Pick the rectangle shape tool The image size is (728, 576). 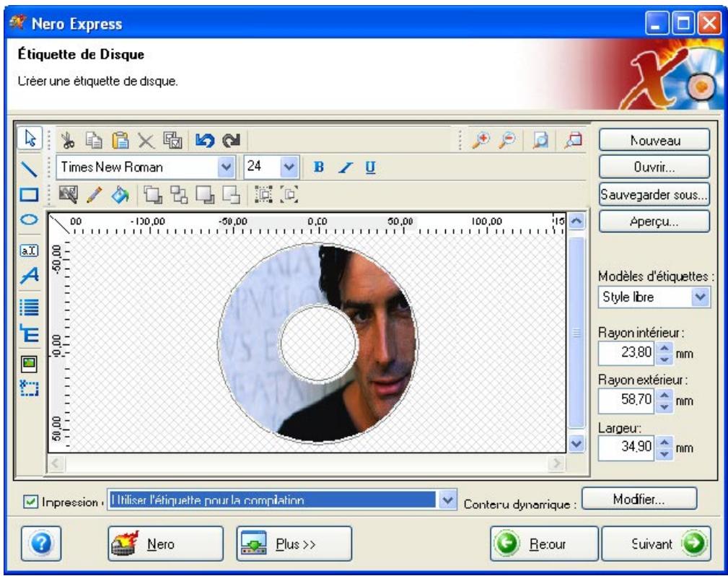coord(30,194)
